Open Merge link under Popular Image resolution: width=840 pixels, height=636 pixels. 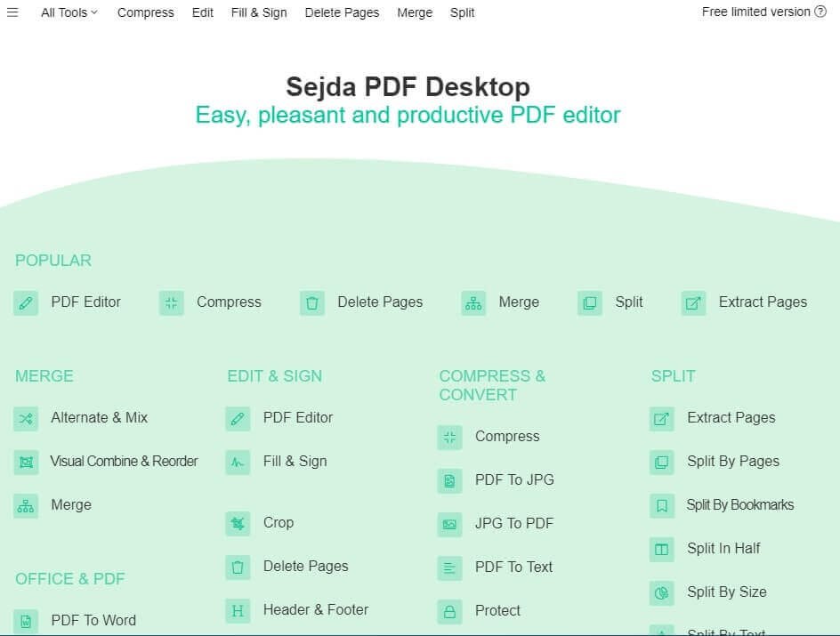click(519, 302)
